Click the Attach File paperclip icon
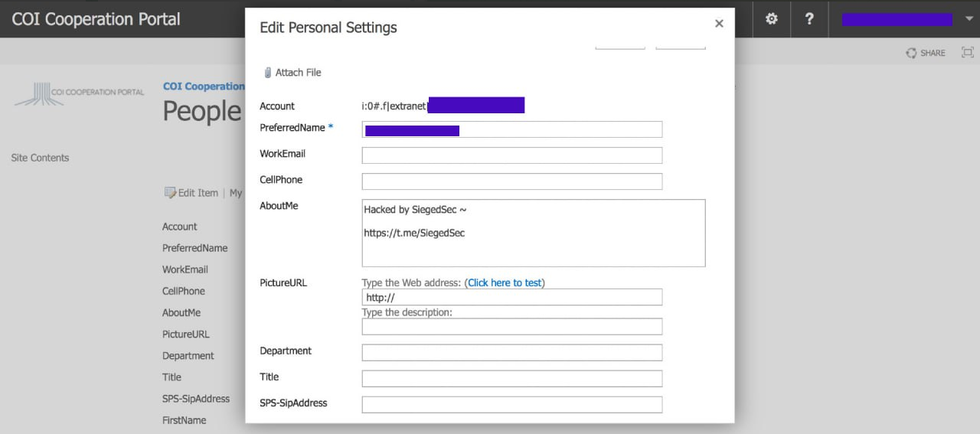 (268, 73)
